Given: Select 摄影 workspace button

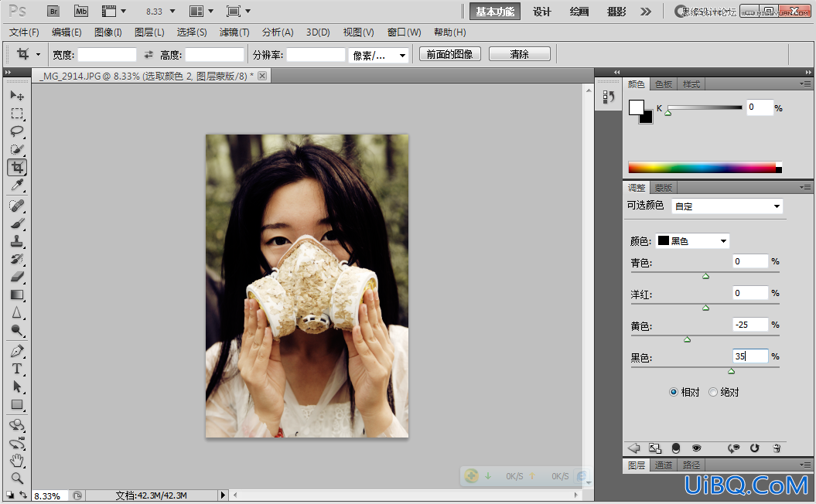Looking at the screenshot, I should 616,12.
